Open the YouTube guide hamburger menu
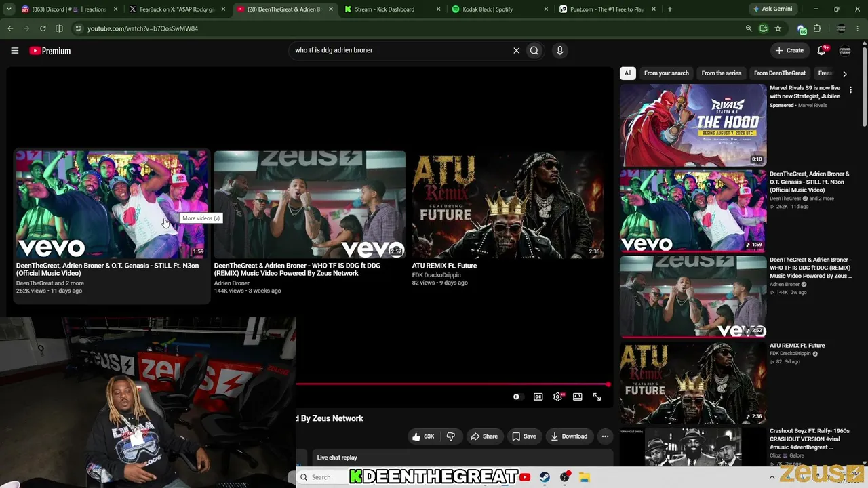 (x=14, y=50)
